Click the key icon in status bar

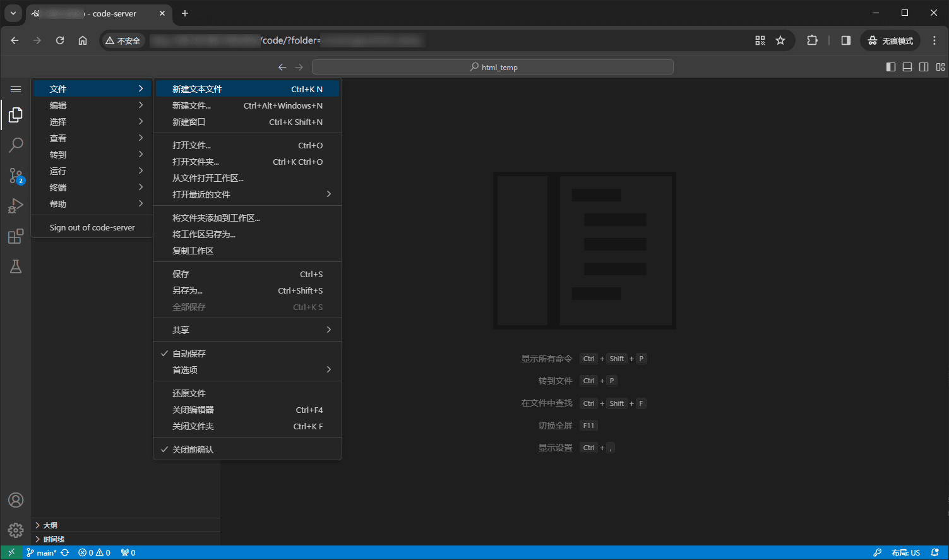(x=877, y=552)
